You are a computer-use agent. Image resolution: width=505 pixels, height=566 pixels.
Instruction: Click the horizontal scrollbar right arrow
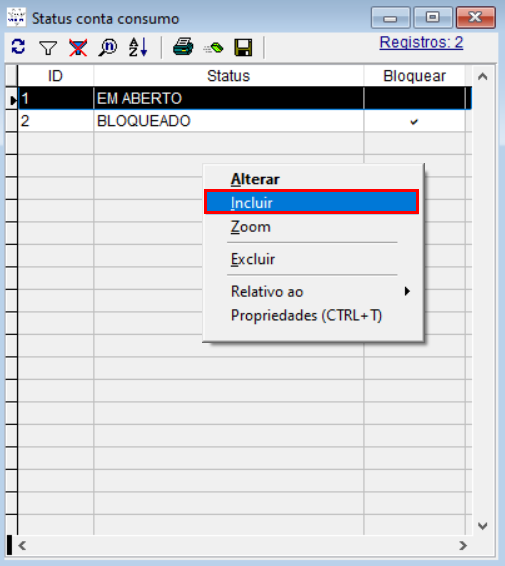point(463,545)
